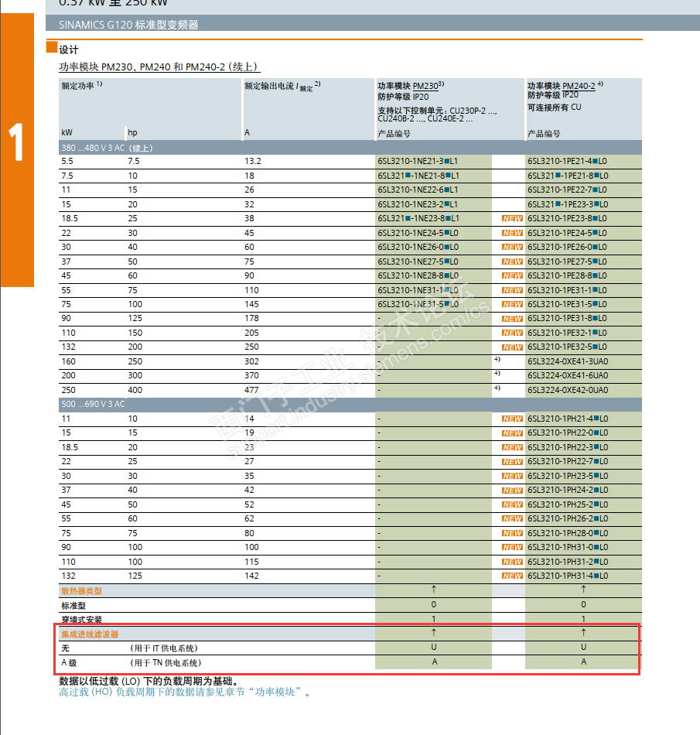Click NEW badge beside 6SL3210-1PH22-0■L0
Image resolution: width=700 pixels, height=735 pixels.
[x=512, y=433]
